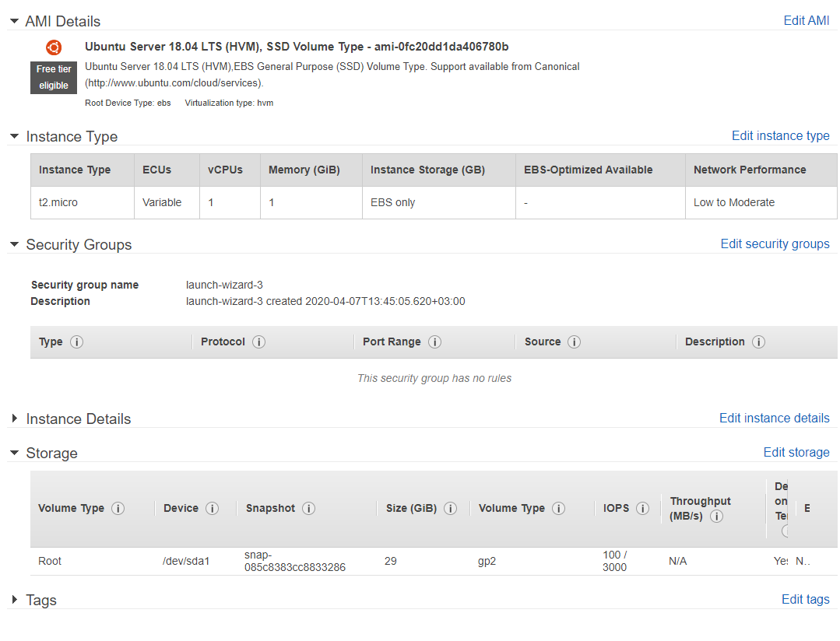840x641 pixels.
Task: Click the Protocol column info icon
Action: coord(258,342)
